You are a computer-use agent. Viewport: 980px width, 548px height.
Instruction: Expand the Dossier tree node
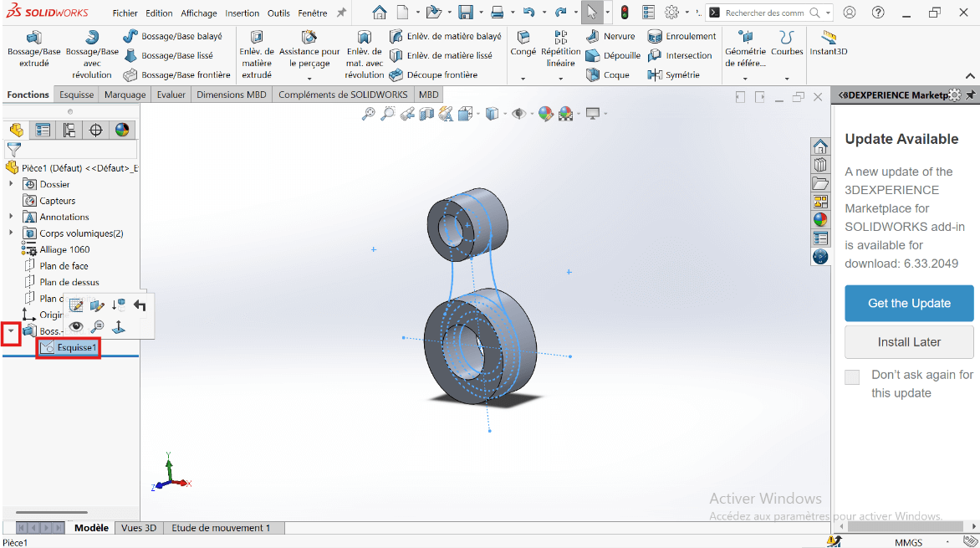coord(11,184)
